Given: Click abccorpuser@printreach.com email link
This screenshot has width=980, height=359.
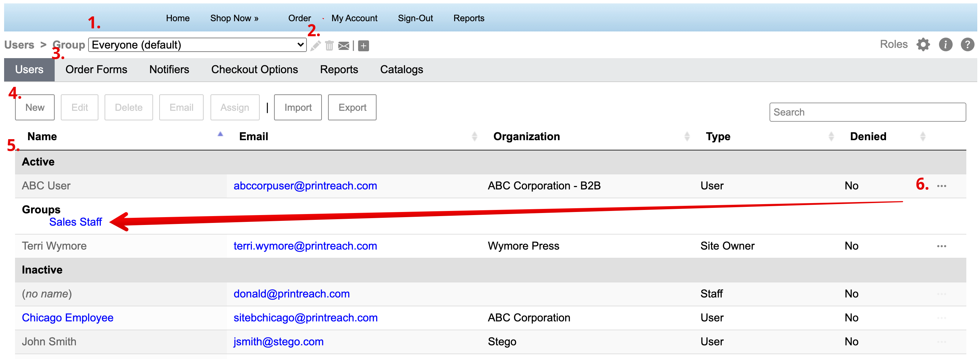Looking at the screenshot, I should point(305,186).
